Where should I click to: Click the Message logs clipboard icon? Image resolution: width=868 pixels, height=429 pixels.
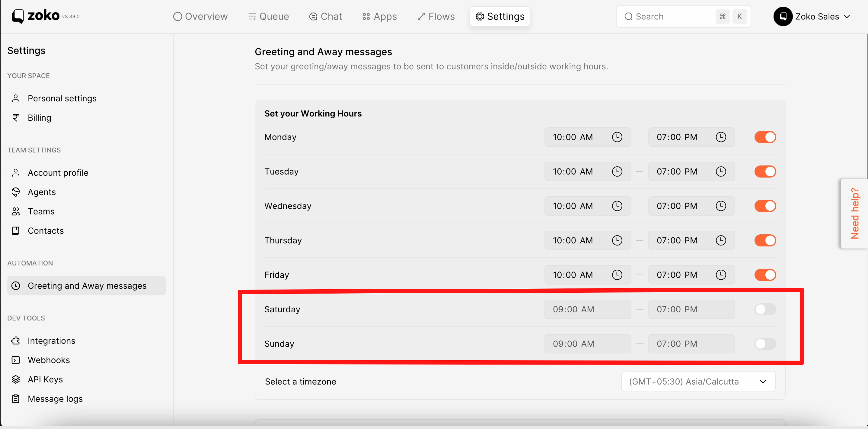[x=15, y=399]
